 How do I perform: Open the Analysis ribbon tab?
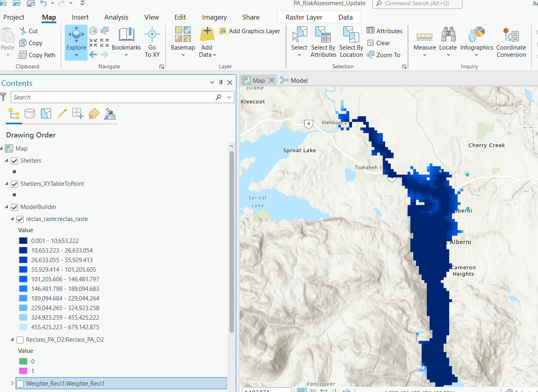(116, 17)
